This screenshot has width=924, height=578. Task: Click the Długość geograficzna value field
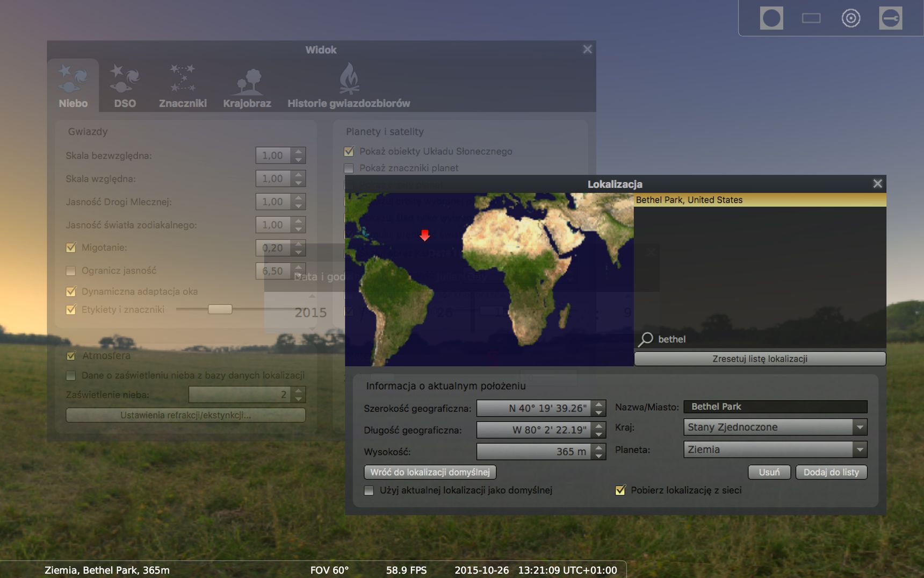pyautogui.click(x=534, y=430)
